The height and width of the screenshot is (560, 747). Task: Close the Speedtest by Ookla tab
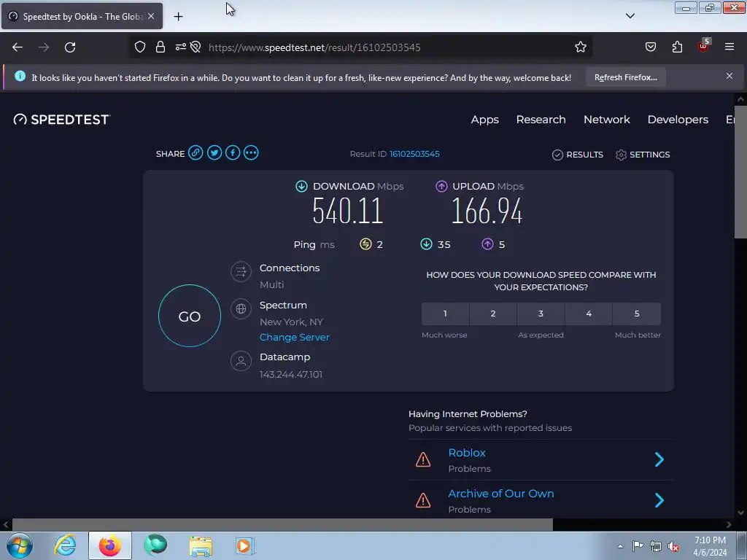coord(151,16)
